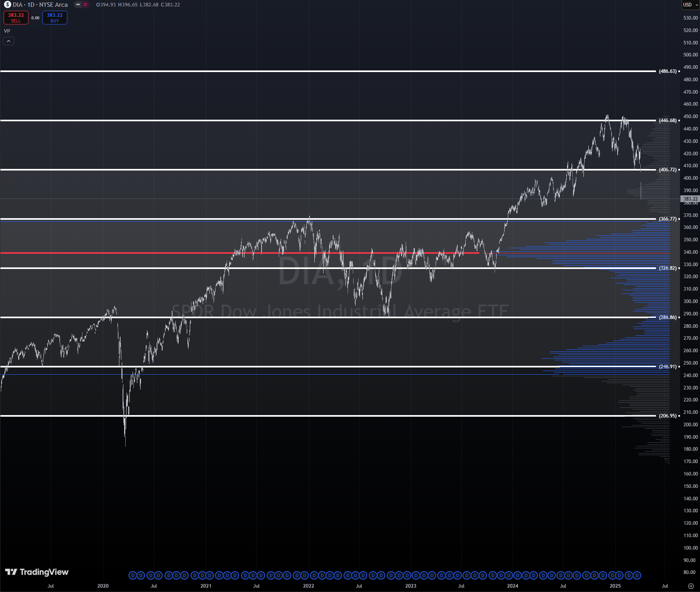Click the (286.86) level label

point(668,317)
